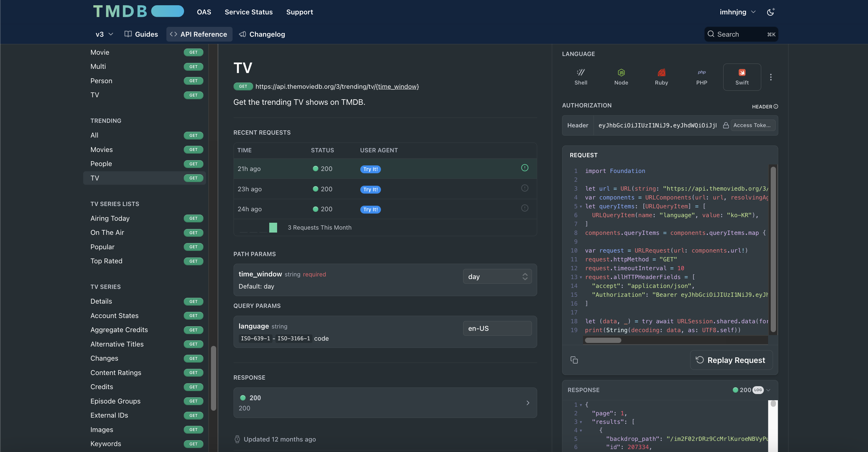Collapse code line 13 fold arrow
This screenshot has height=452, width=868.
click(x=581, y=277)
